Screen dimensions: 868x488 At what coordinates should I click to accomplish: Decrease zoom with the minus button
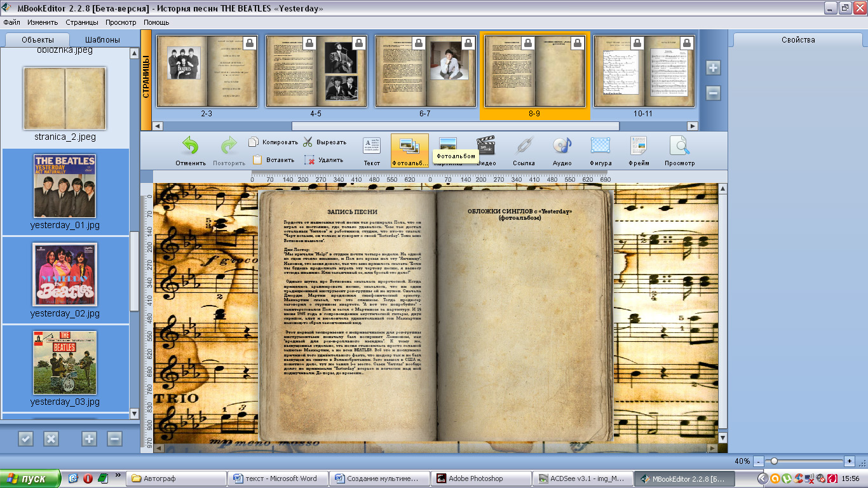click(x=759, y=461)
